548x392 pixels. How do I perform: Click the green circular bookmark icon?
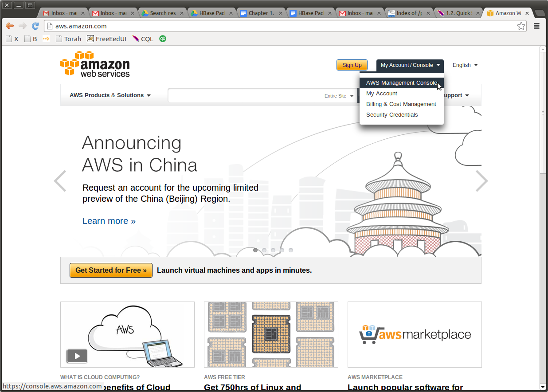click(163, 39)
